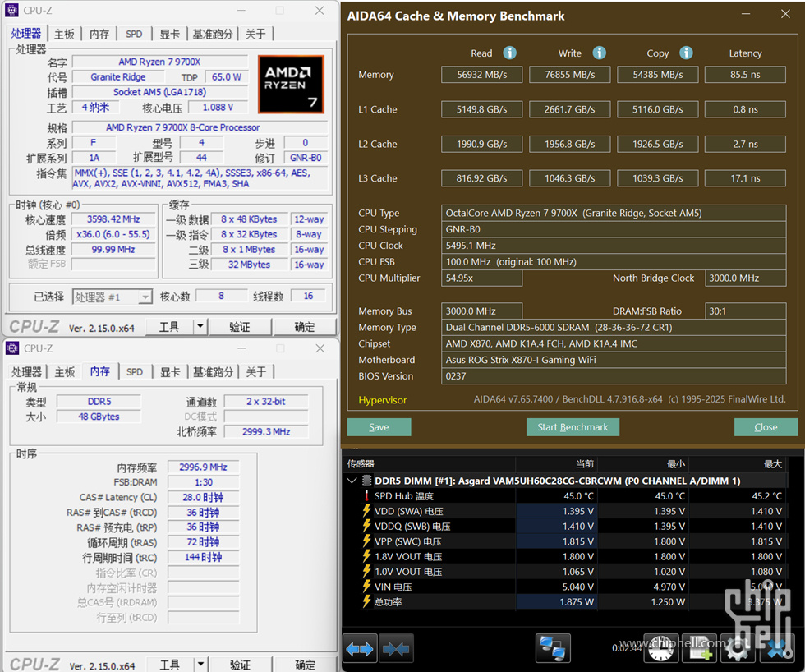The image size is (805, 672).
Task: Click the network computers icon in sensor toolbar
Action: click(553, 649)
